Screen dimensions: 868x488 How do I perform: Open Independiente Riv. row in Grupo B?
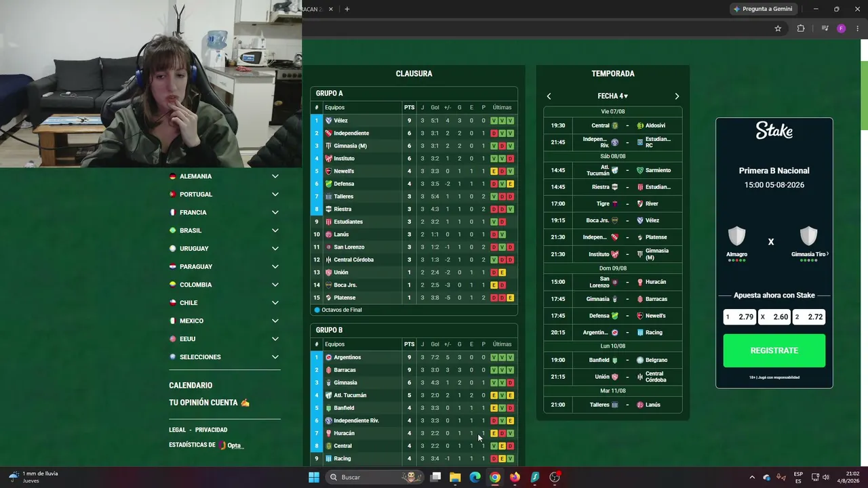tap(414, 421)
